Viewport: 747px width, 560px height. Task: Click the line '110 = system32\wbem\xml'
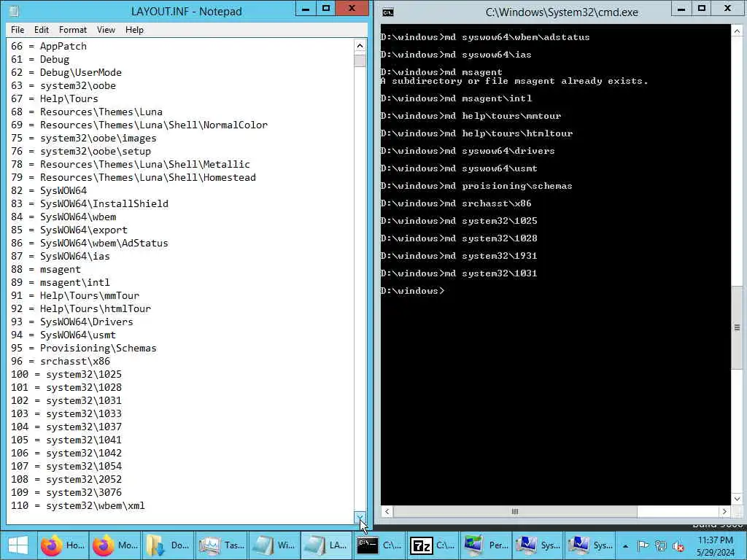pos(77,506)
